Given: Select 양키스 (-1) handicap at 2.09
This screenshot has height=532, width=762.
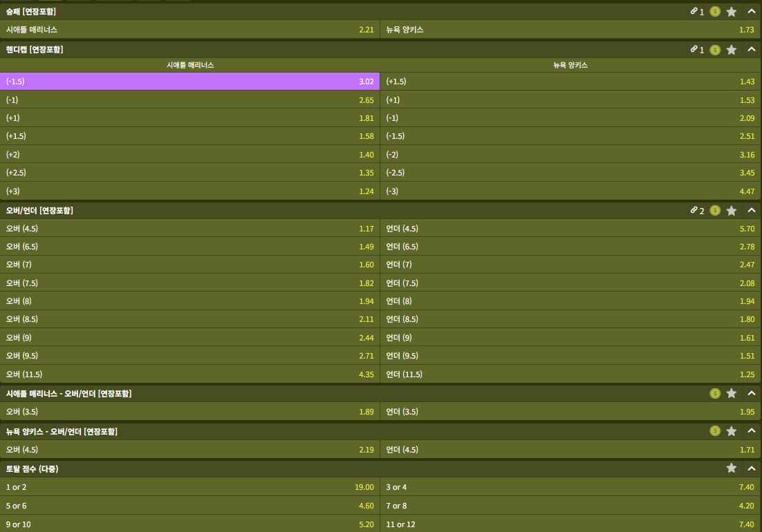Looking at the screenshot, I should tap(570, 118).
